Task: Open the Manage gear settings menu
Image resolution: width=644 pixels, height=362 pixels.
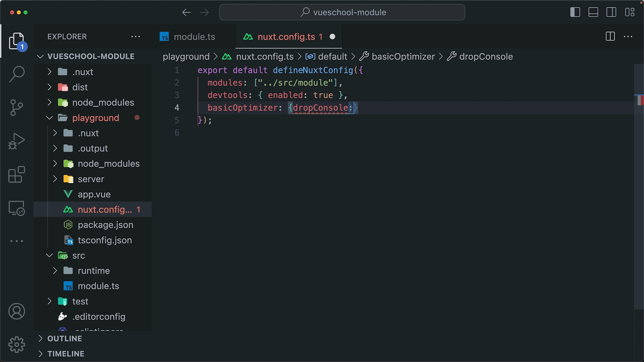Action: [16, 345]
